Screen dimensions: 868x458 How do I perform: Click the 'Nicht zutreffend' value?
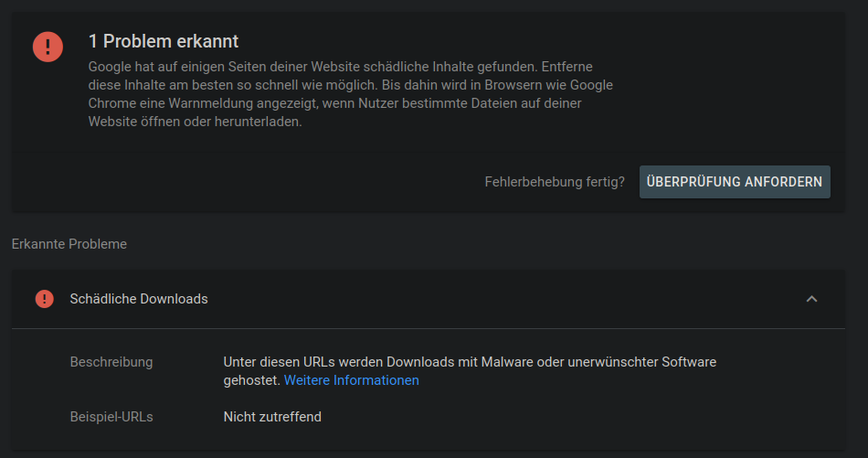coord(272,417)
